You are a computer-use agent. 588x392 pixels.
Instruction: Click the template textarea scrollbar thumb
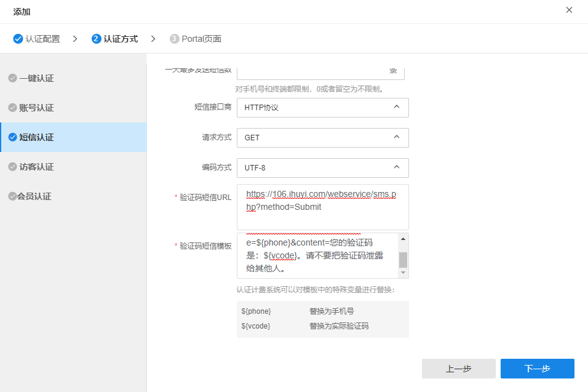[x=403, y=259]
